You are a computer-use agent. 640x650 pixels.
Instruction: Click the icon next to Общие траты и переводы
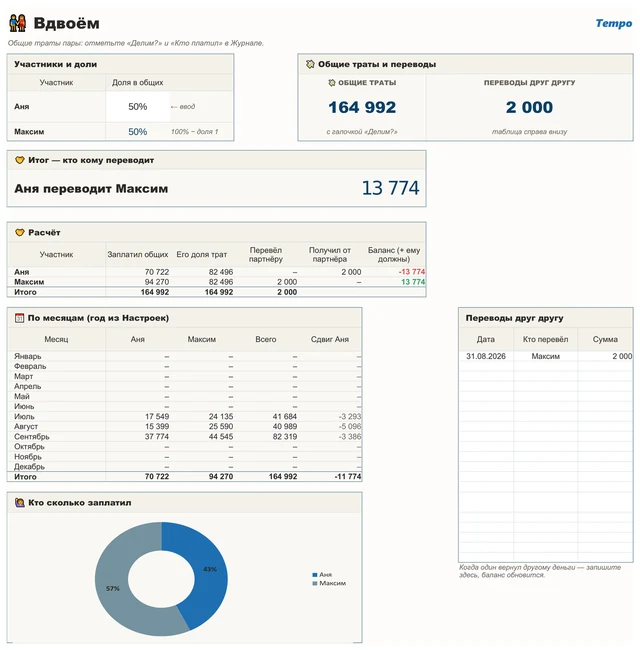310,64
